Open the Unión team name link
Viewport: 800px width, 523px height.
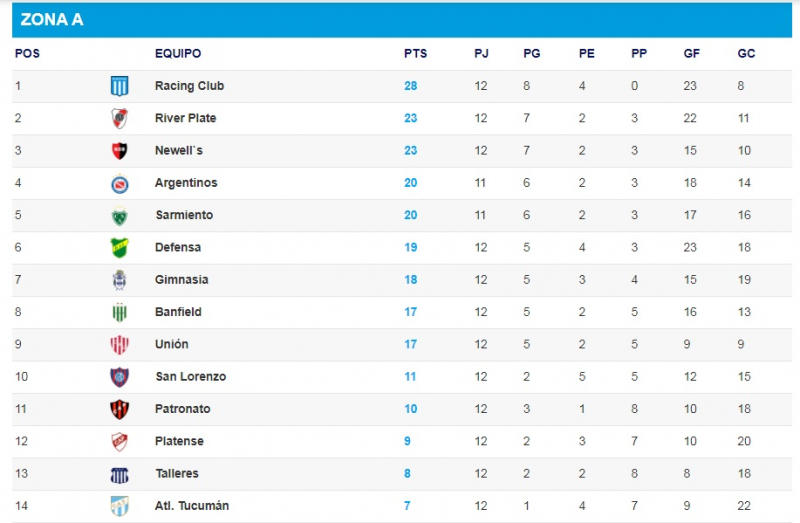click(171, 344)
